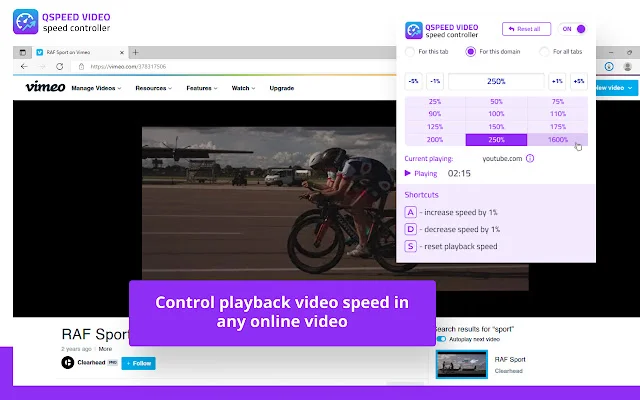
Task: Open the New video dropdown button
Action: (616, 88)
